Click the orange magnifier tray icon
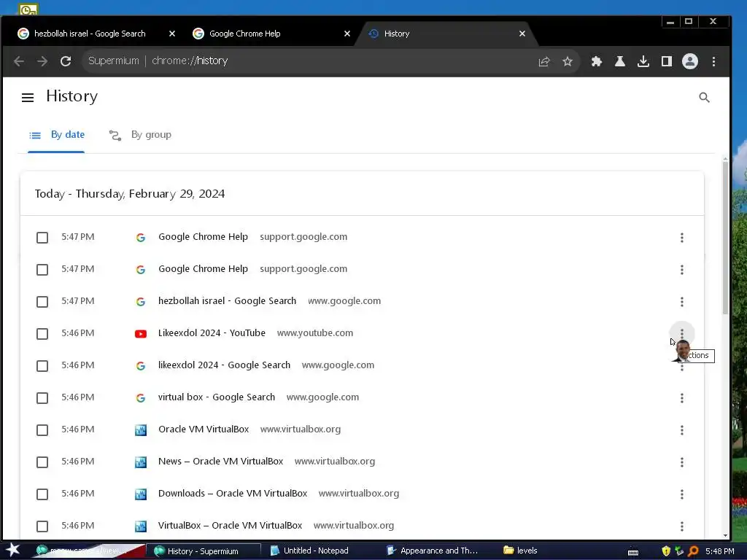 693,551
